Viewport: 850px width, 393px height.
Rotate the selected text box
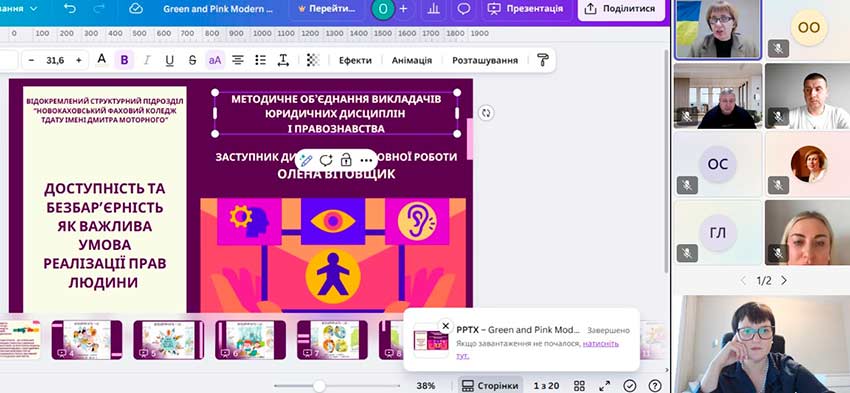[486, 113]
